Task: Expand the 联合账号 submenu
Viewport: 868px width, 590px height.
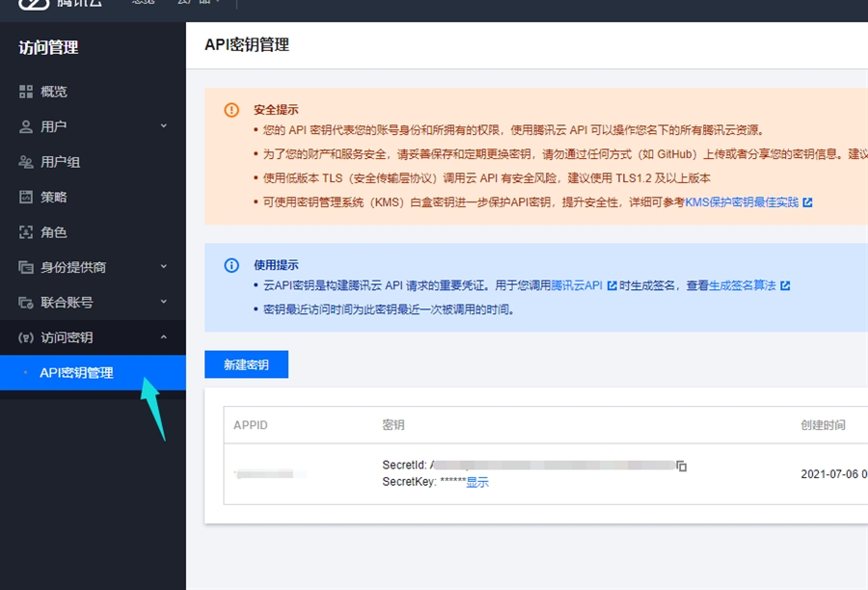Action: (163, 302)
